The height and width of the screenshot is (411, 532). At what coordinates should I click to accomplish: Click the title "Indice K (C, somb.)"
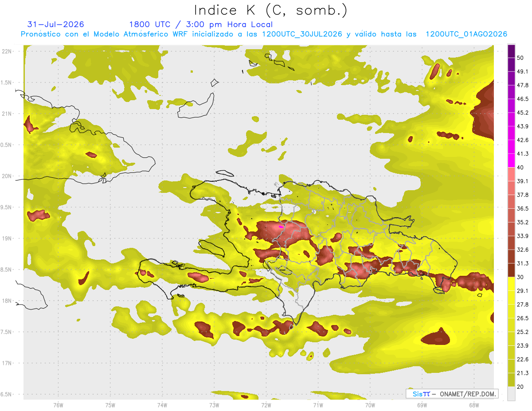270,11
